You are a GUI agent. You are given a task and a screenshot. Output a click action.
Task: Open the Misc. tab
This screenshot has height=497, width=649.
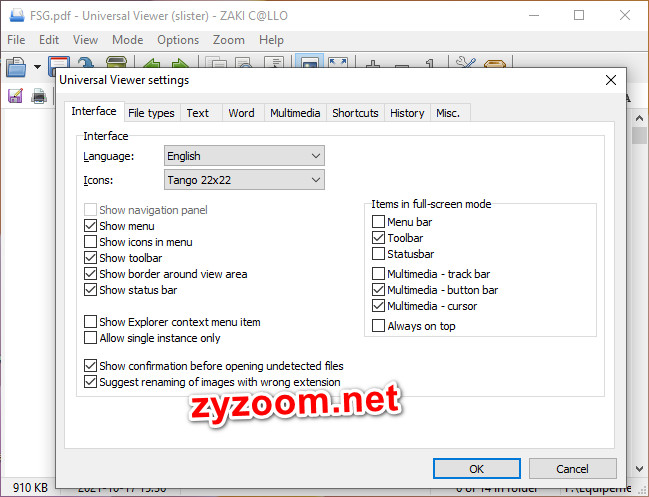(x=448, y=113)
